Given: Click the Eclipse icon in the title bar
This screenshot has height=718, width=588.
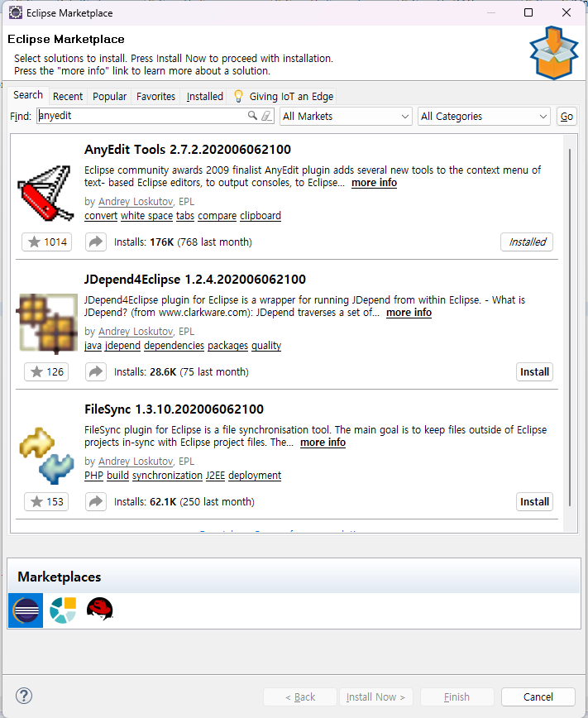Looking at the screenshot, I should (16, 12).
